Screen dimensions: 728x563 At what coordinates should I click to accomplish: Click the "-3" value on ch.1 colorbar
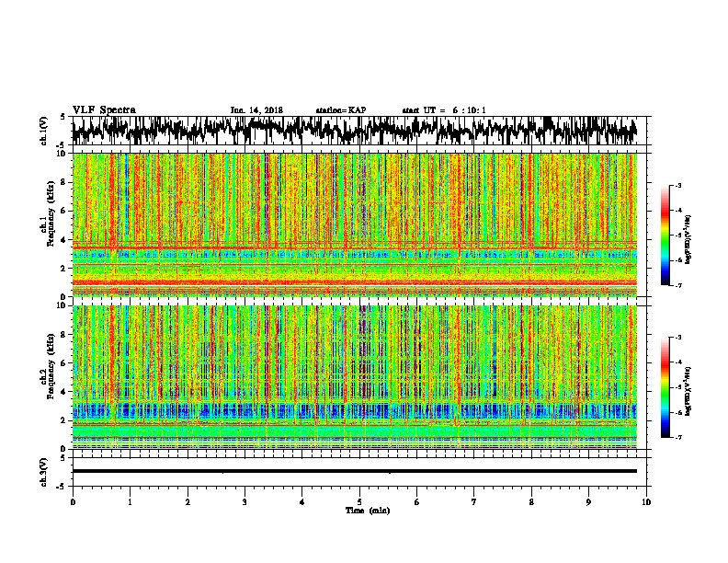point(678,186)
